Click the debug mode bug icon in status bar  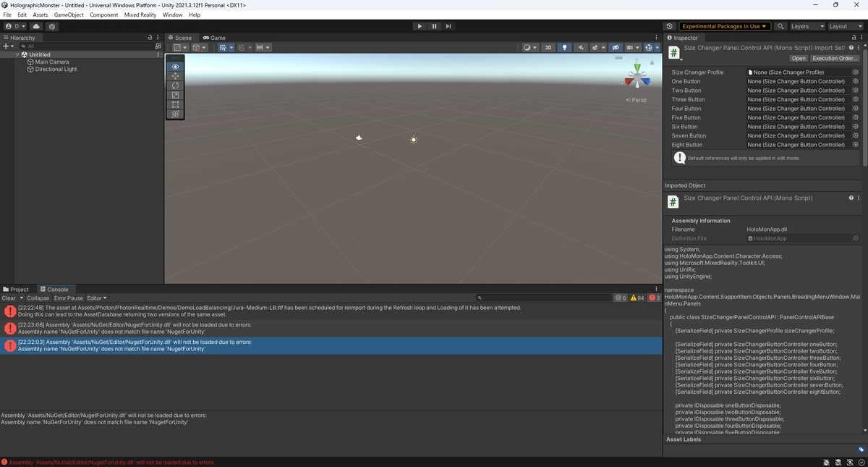[826, 462]
